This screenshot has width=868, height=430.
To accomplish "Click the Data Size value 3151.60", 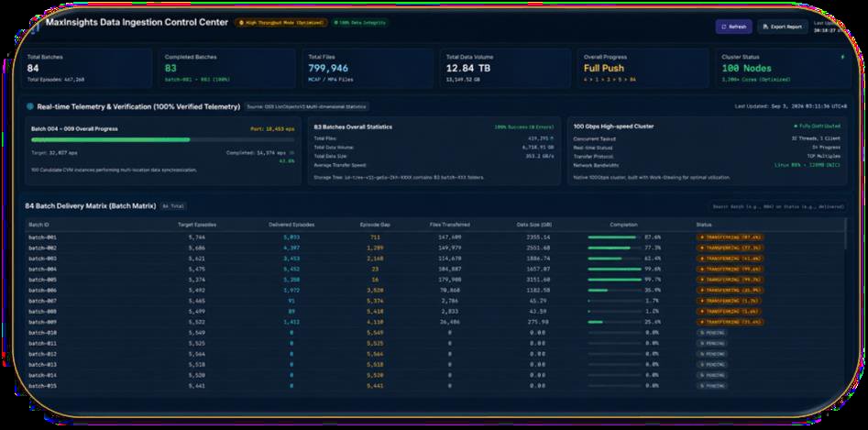I will pos(539,280).
